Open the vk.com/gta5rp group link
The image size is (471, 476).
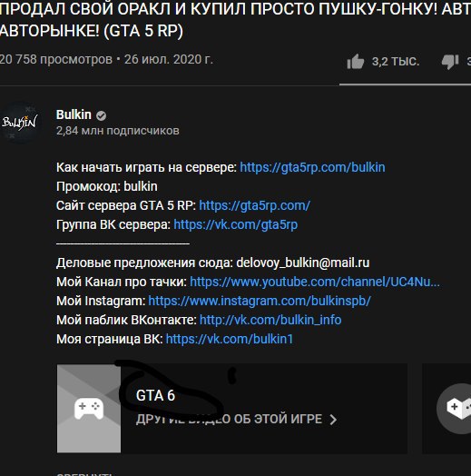[x=236, y=224]
